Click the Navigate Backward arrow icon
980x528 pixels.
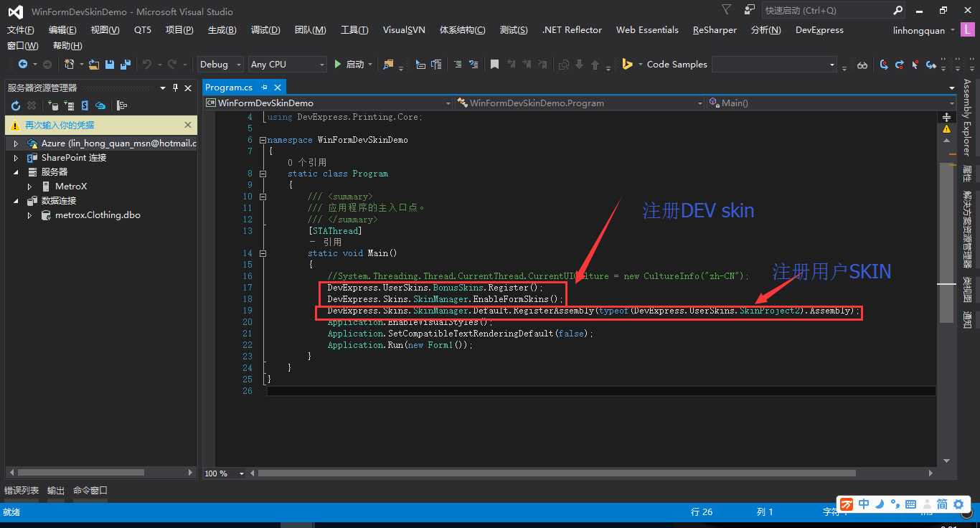pos(22,65)
